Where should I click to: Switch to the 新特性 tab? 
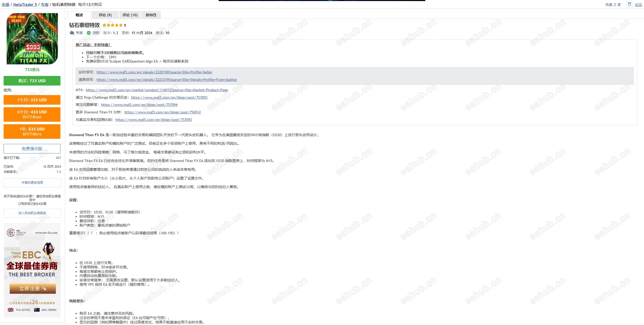tap(151, 15)
